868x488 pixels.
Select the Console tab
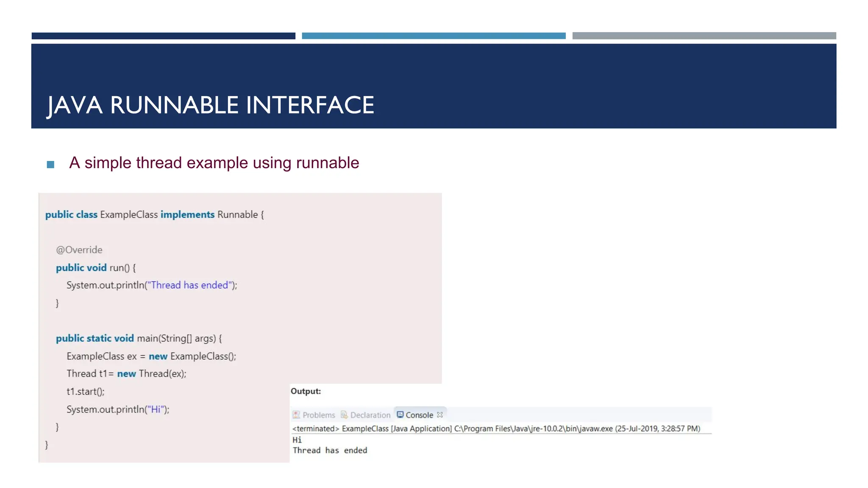420,415
